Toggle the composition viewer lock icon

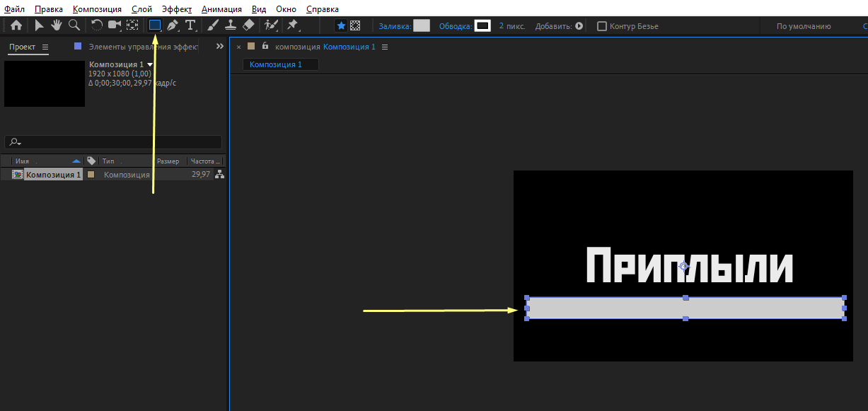click(x=265, y=47)
